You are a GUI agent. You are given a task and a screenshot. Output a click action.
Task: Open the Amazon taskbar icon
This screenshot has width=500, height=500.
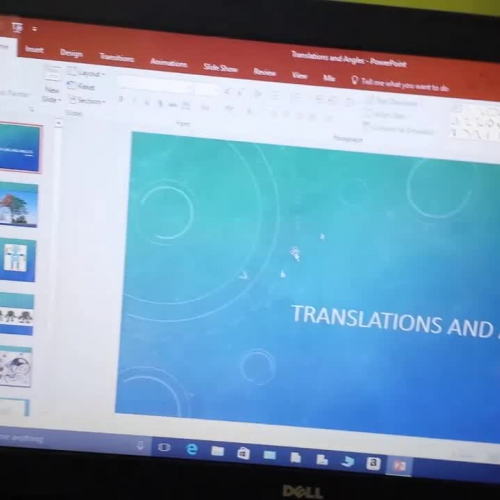tap(373, 463)
